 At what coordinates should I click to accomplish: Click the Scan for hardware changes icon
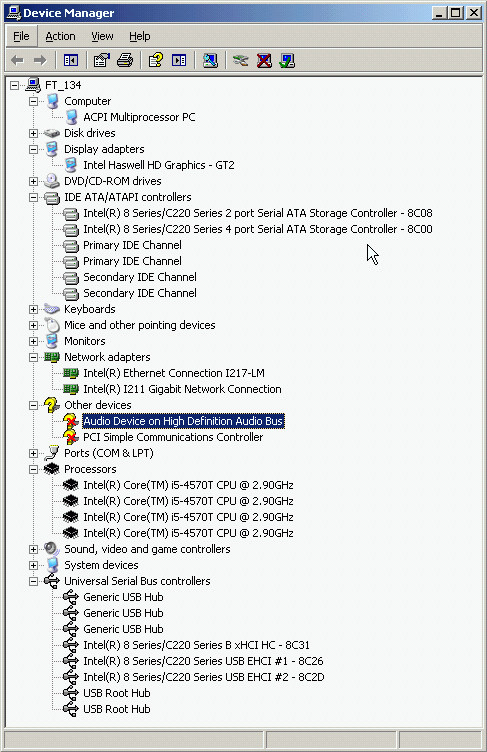pyautogui.click(x=210, y=60)
